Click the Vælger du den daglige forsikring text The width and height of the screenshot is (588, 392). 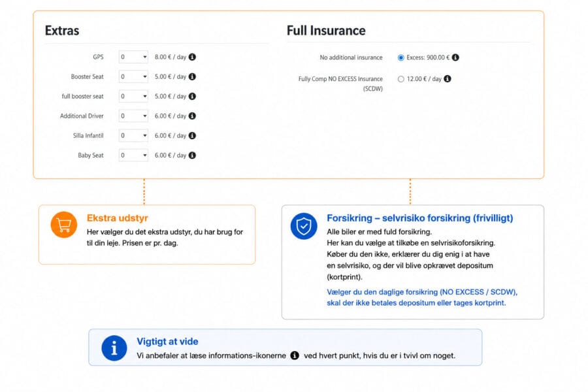pos(422,297)
